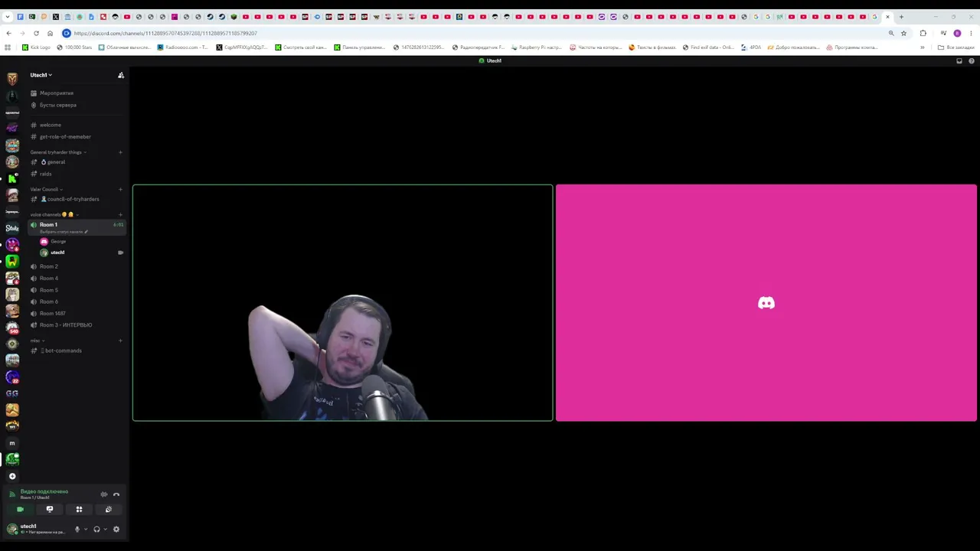The image size is (980, 551).
Task: Focus the utech1 webcam video tile
Action: (x=342, y=303)
